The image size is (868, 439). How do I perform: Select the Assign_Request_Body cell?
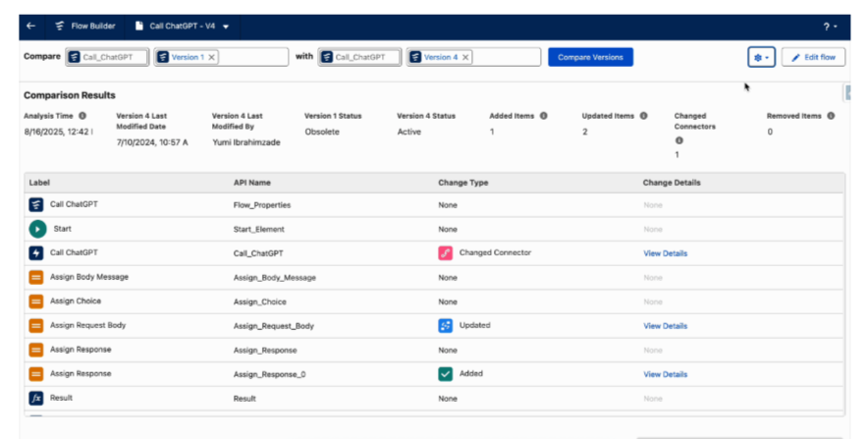[274, 326]
